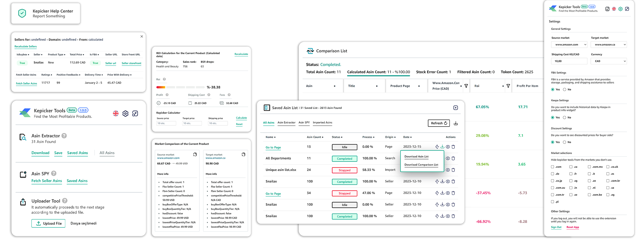The width and height of the screenshot is (644, 241).
Task: Collapse Kepicker Tools main panel with shrink icon
Action: [x=135, y=114]
